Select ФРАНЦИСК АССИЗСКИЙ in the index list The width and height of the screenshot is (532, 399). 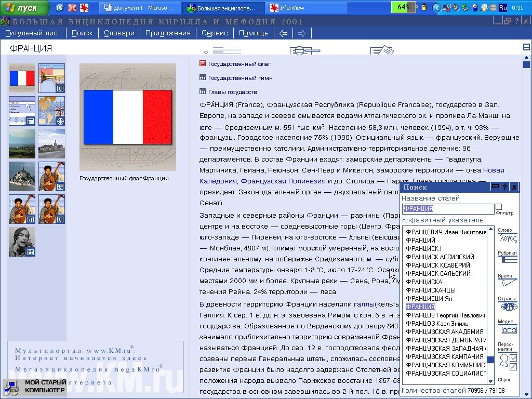click(440, 257)
